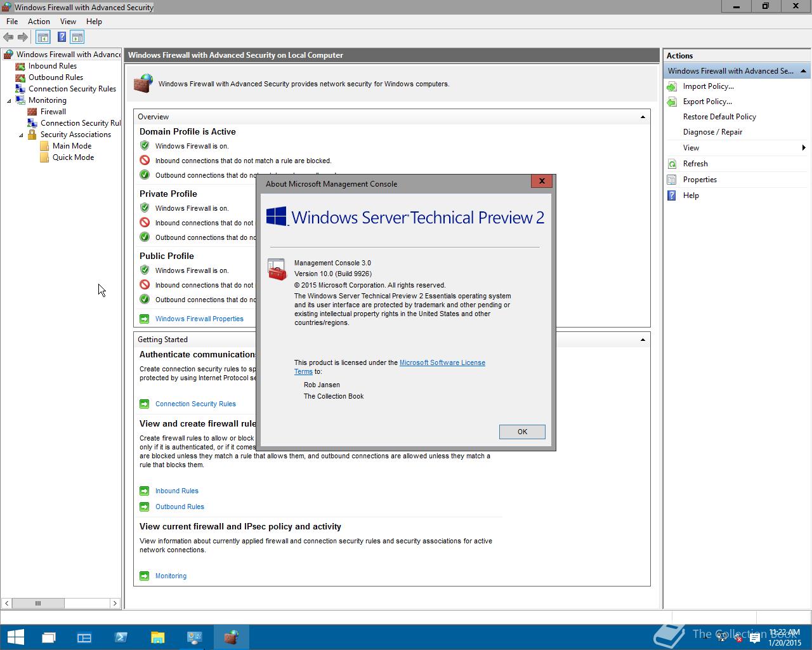Image resolution: width=812 pixels, height=650 pixels.
Task: Click the Import Policy green icon
Action: coord(672,86)
